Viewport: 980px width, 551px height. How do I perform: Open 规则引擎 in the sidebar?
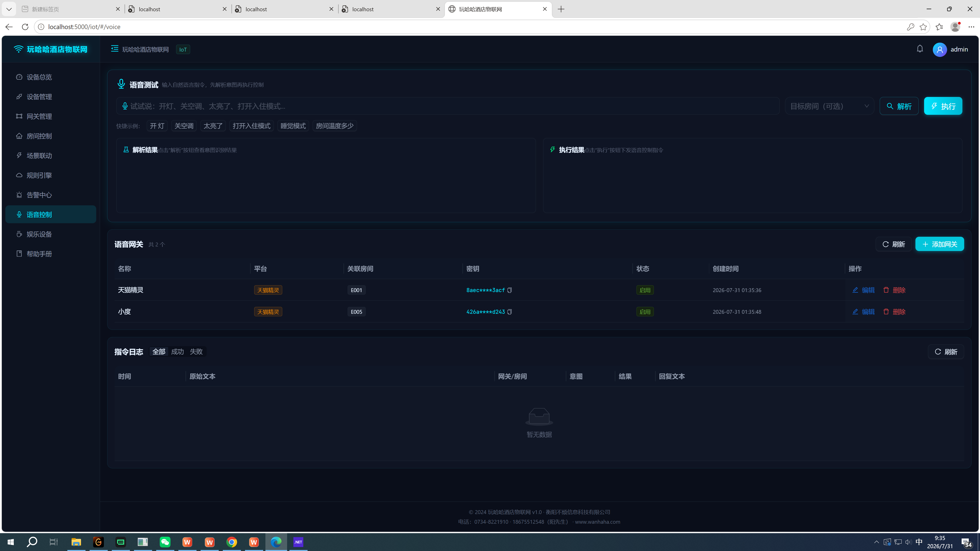click(x=51, y=175)
